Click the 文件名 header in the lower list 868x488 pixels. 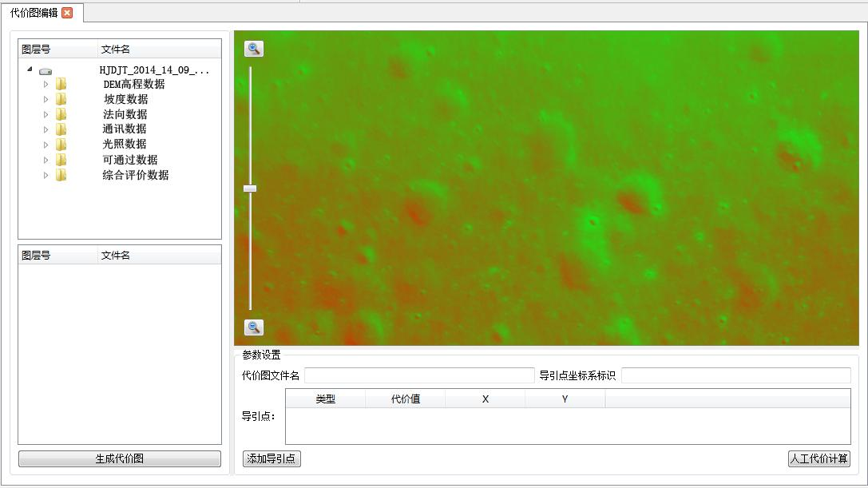click(160, 256)
